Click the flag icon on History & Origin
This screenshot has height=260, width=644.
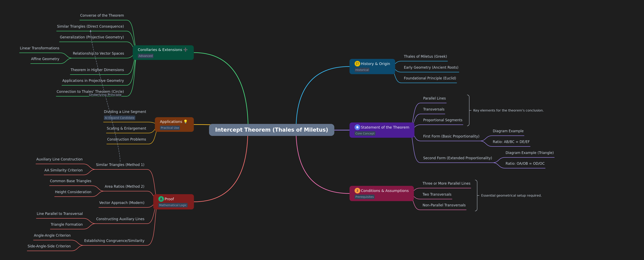(x=357, y=64)
